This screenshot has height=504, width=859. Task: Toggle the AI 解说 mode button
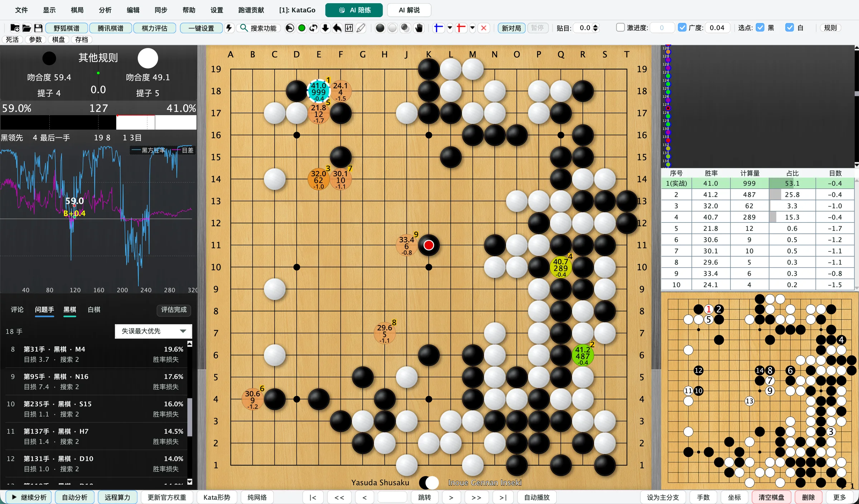pyautogui.click(x=409, y=10)
